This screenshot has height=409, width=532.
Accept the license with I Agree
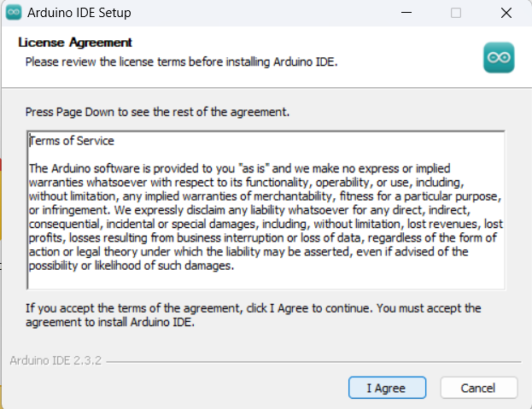[x=386, y=388]
